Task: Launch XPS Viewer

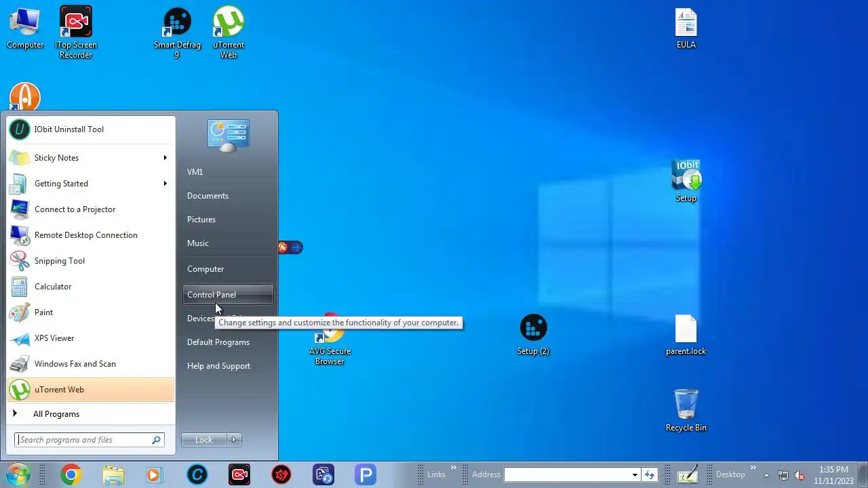Action: pos(91,338)
